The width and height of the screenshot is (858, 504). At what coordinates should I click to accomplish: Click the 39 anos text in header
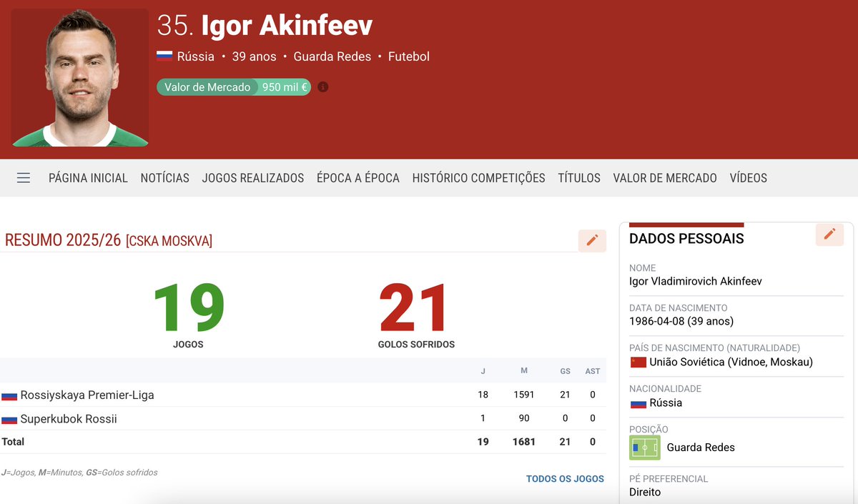tap(253, 56)
